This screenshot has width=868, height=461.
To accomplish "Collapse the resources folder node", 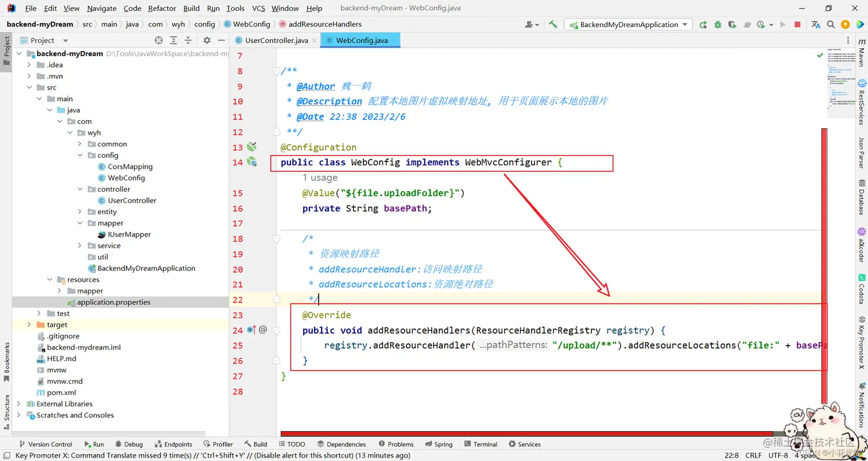I will pos(49,280).
